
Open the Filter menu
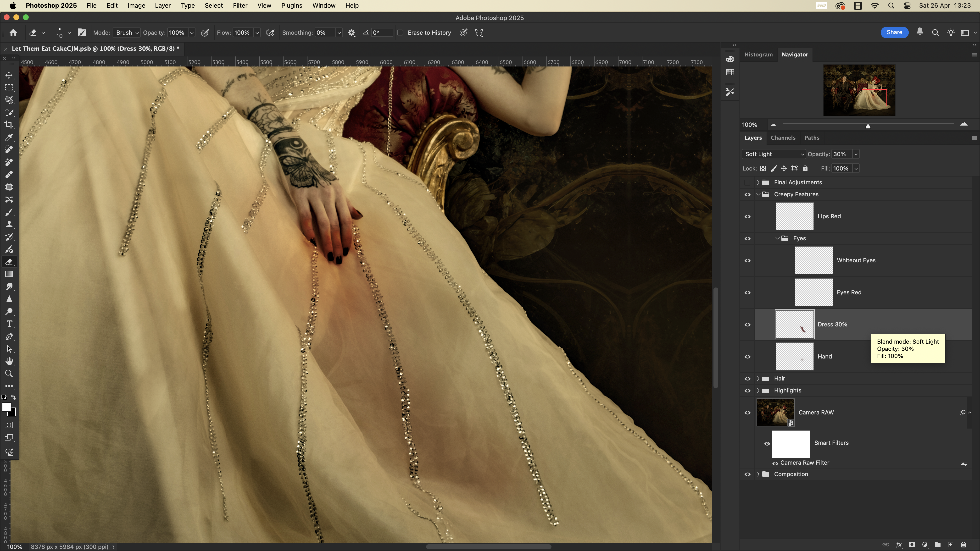240,6
